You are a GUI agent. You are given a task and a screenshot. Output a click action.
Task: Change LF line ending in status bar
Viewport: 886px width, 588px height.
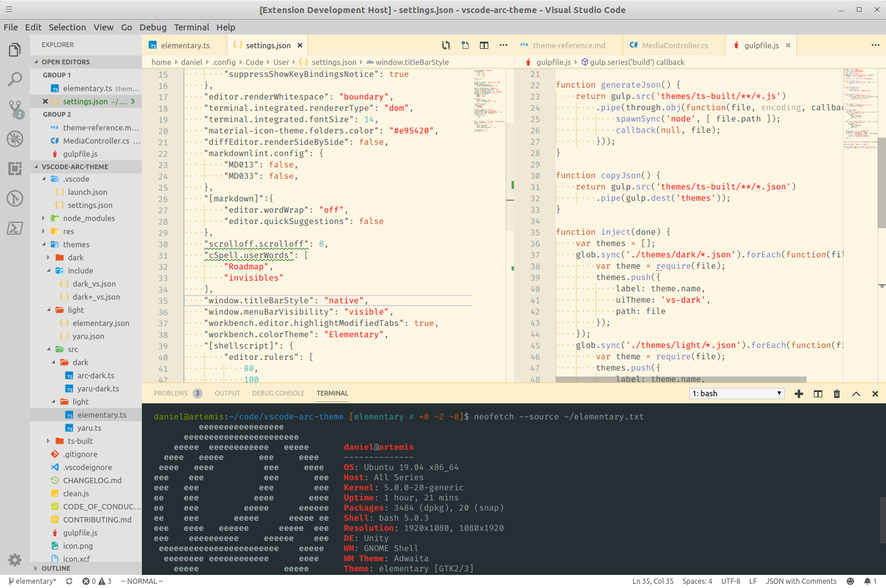coord(753,581)
